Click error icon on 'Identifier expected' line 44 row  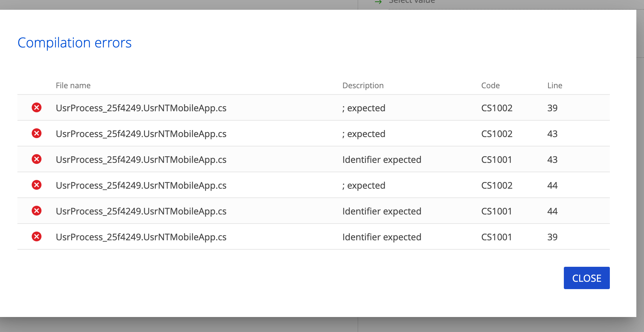pyautogui.click(x=37, y=211)
